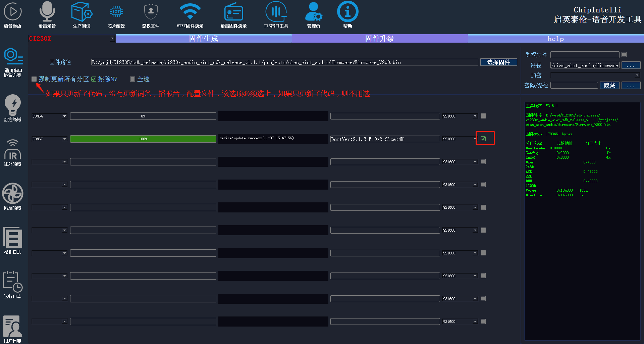
Task: Open the 语音录音 microphone recording tool
Action: (47, 15)
